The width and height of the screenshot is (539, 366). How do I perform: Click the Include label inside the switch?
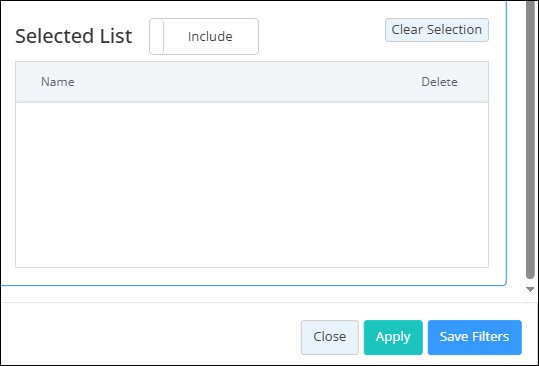210,36
